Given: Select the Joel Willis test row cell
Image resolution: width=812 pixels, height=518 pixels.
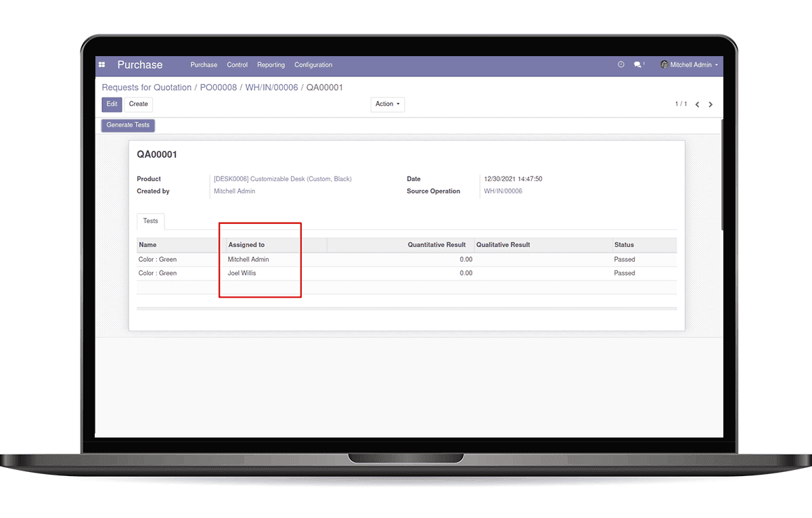Looking at the screenshot, I should click(x=242, y=273).
